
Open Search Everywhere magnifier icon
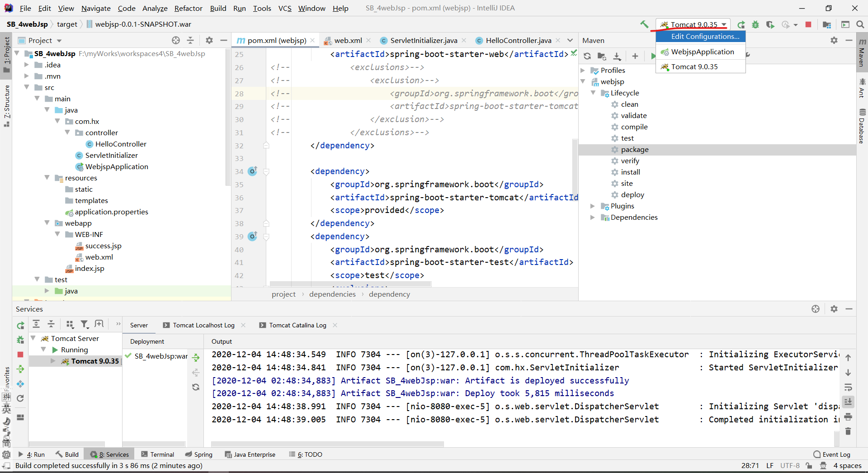(x=860, y=24)
